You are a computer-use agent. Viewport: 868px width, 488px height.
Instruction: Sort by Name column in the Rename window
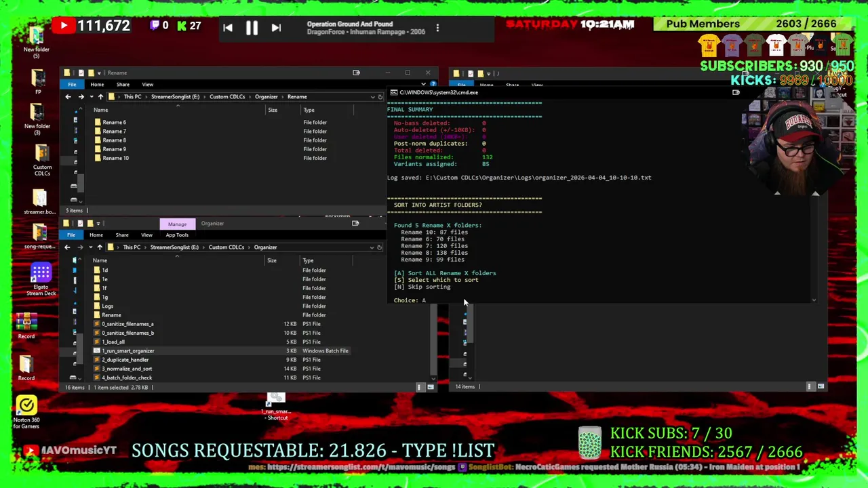click(x=100, y=110)
